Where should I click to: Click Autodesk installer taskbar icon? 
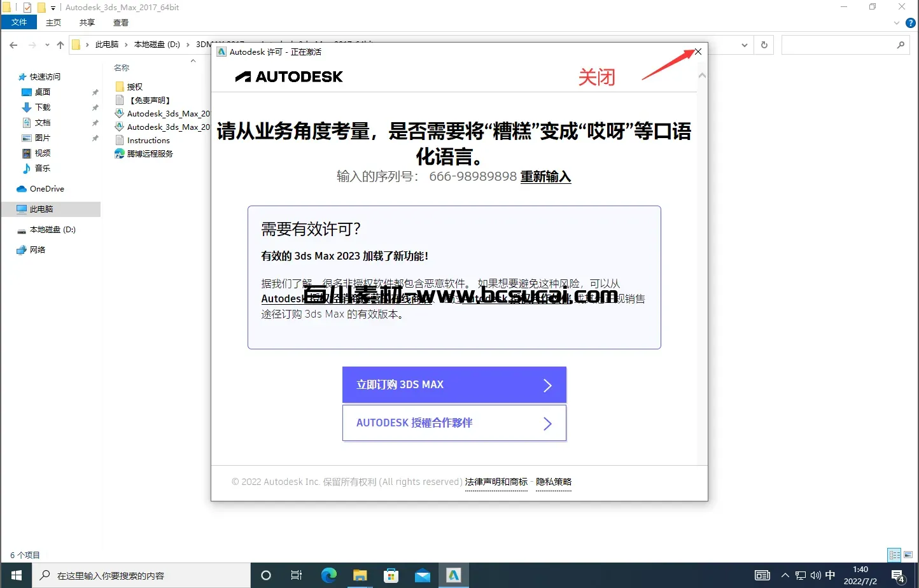[x=454, y=575]
